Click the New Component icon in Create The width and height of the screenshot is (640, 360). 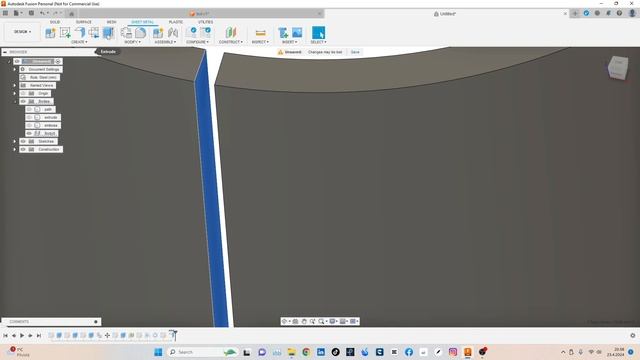pyautogui.click(x=50, y=33)
